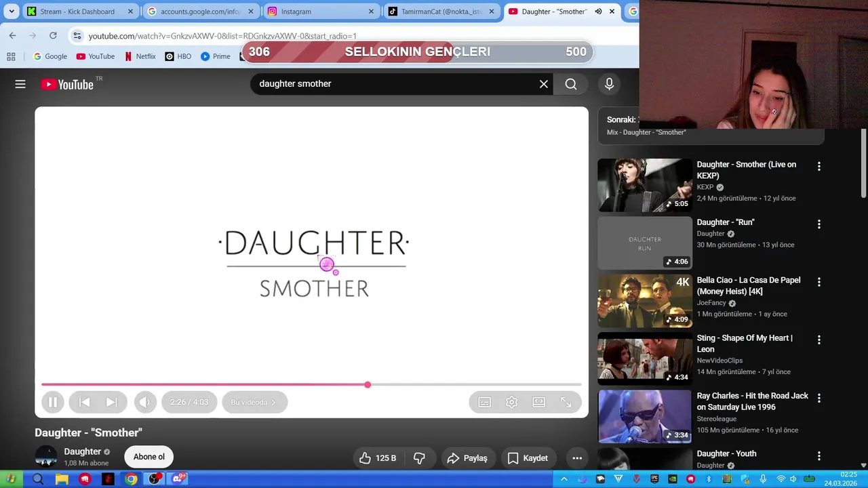Screen dimensions: 868x488
Task: Open more actions below the video
Action: click(x=577, y=458)
